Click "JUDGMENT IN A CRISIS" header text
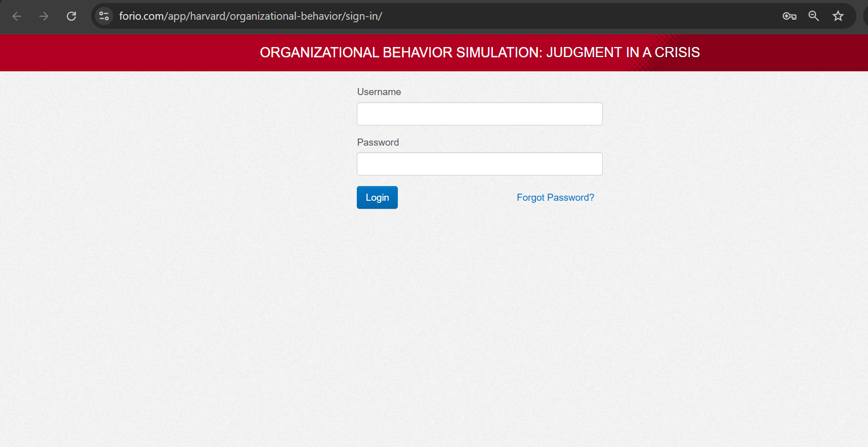 click(x=623, y=53)
